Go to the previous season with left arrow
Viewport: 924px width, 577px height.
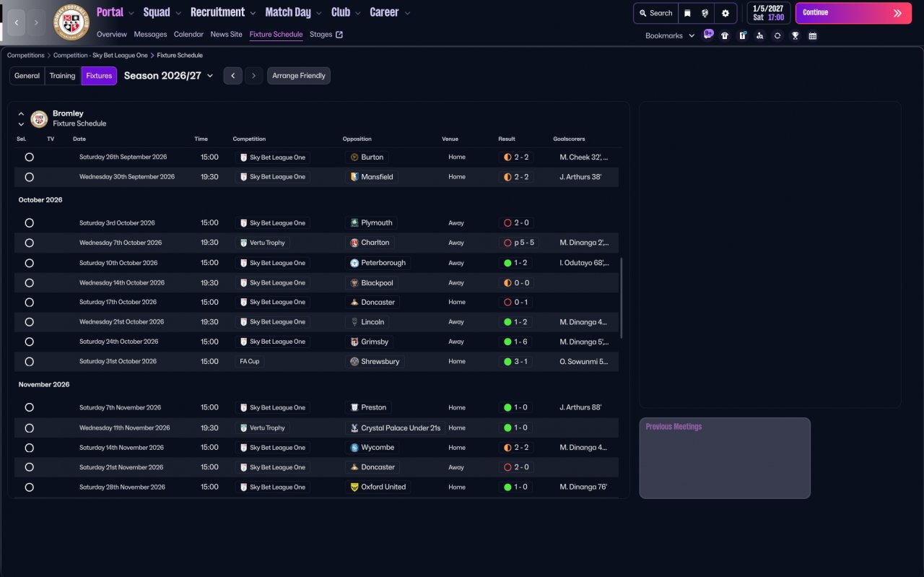232,76
